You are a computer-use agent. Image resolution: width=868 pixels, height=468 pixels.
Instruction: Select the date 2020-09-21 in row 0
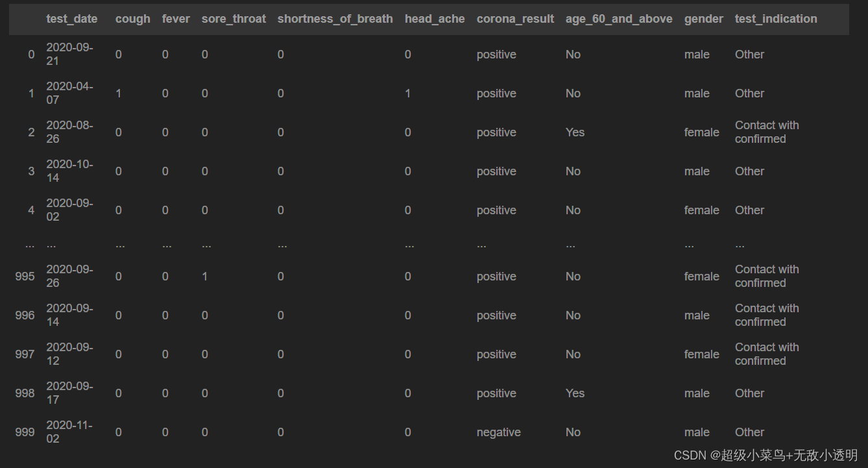click(69, 54)
